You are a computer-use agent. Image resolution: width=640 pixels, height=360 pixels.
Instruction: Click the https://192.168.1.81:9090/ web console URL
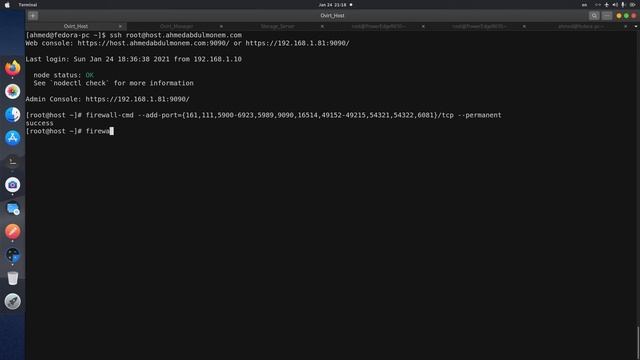297,43
